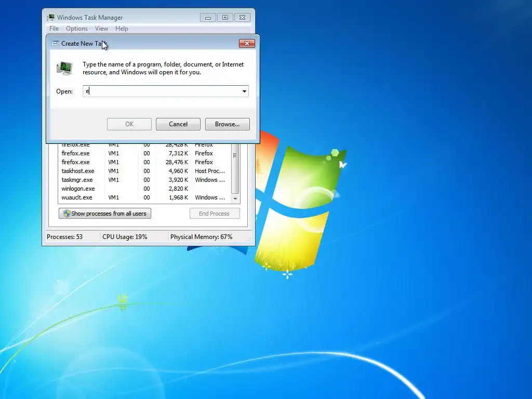This screenshot has height=399, width=532.
Task: Click the 2,820 K memory value
Action: 178,189
